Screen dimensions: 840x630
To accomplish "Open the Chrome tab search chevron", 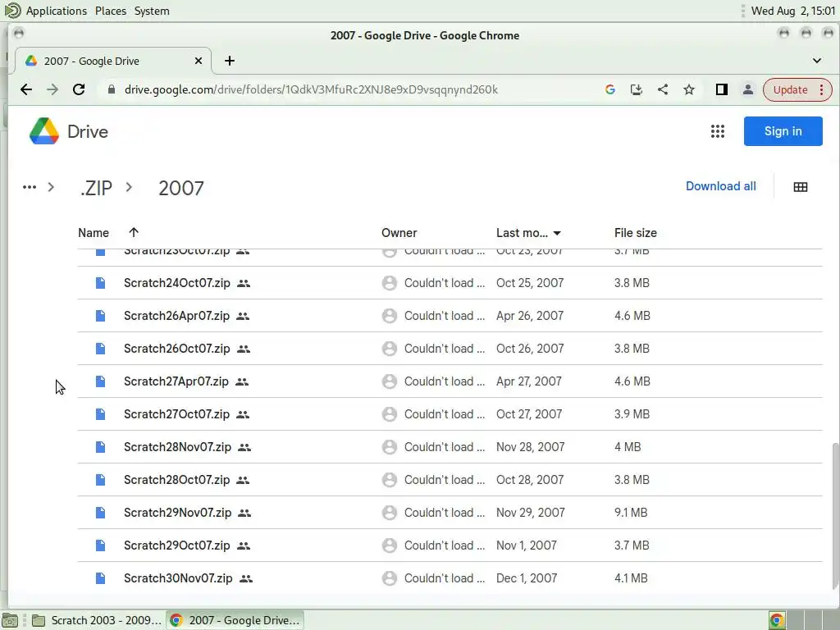I will [817, 61].
